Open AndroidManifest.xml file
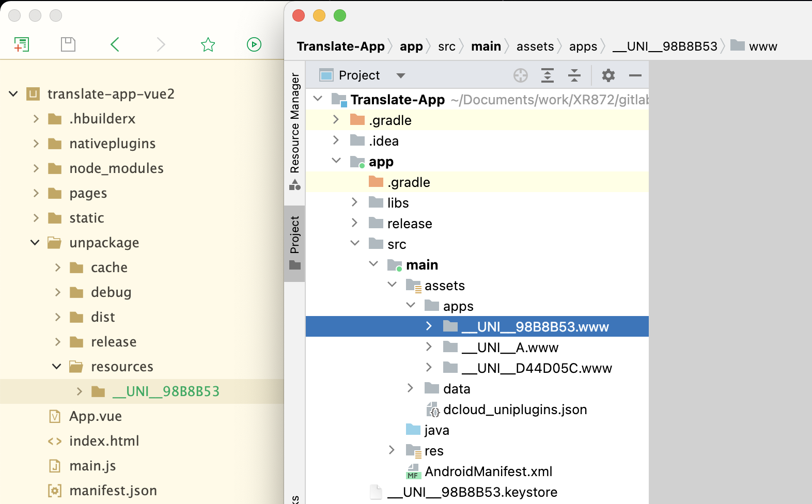 489,471
